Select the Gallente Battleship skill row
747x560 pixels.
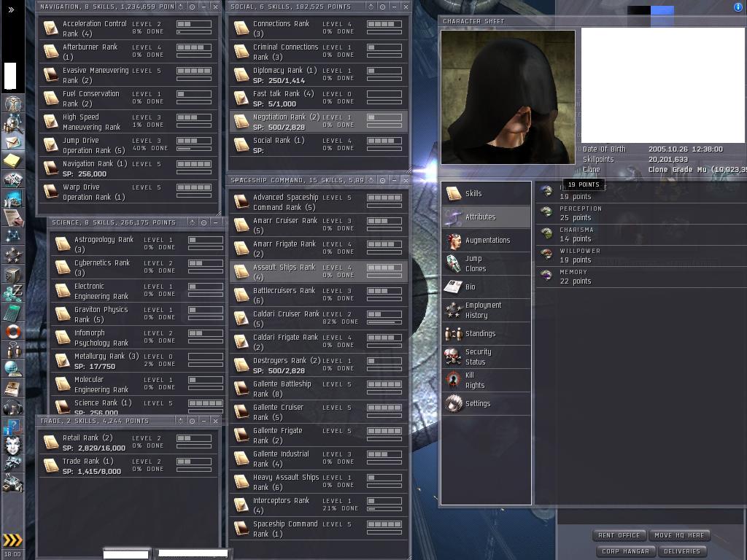[319, 389]
